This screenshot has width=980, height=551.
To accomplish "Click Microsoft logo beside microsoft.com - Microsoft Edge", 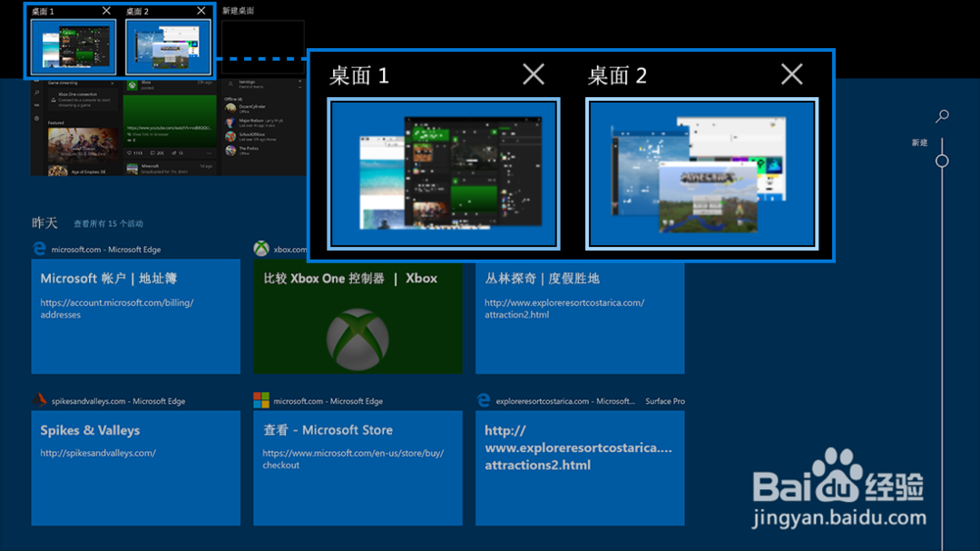I will 262,400.
